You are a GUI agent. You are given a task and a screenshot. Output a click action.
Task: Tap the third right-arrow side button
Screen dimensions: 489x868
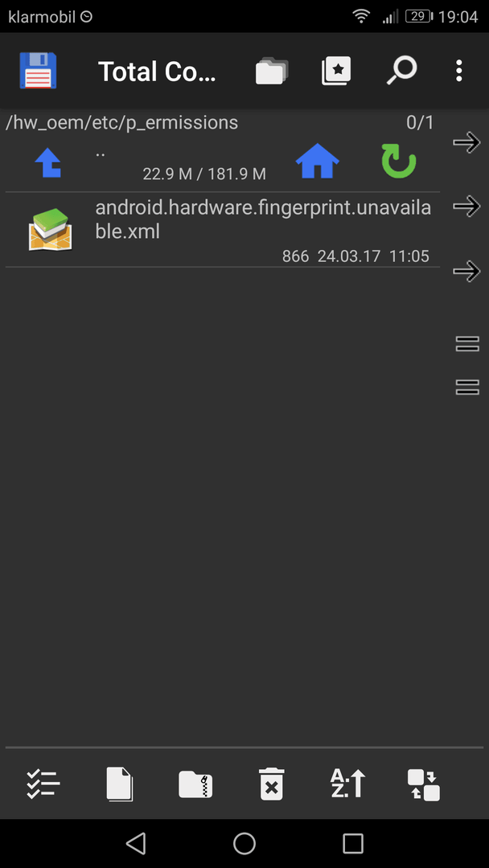point(466,272)
